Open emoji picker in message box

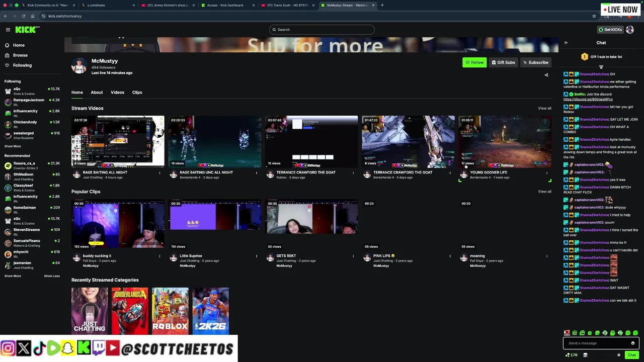point(633,343)
